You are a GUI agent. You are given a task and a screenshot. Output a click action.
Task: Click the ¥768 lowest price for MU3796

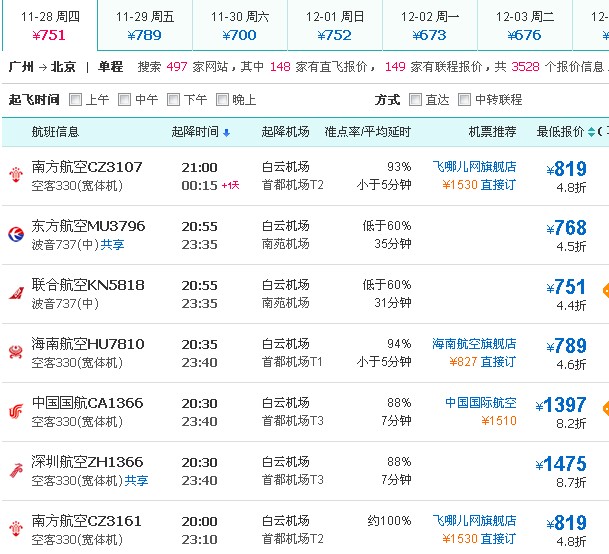[x=566, y=228]
